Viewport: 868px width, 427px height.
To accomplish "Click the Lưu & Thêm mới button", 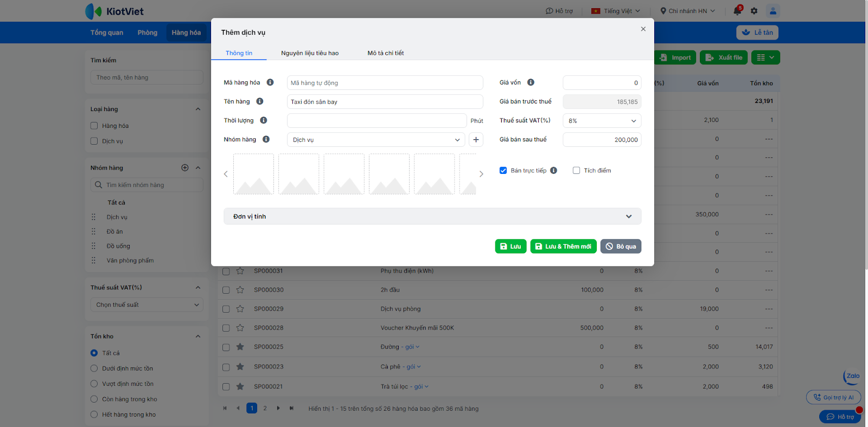I will tap(563, 247).
